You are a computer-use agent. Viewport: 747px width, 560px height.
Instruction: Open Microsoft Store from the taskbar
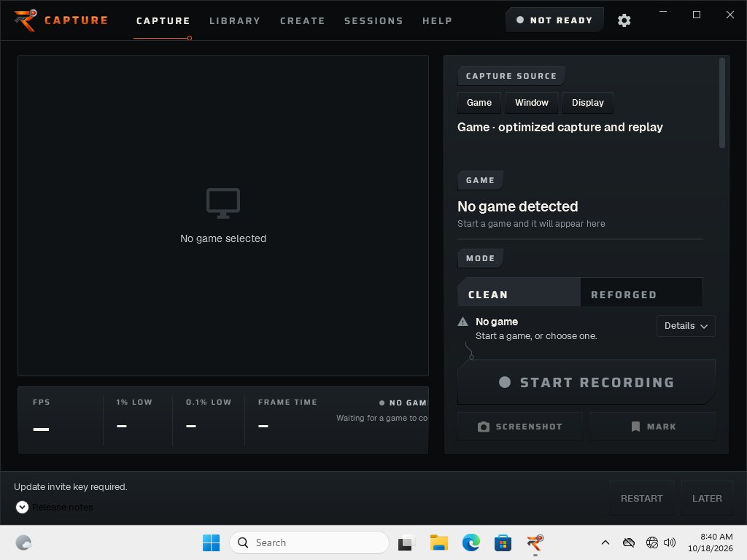point(503,542)
